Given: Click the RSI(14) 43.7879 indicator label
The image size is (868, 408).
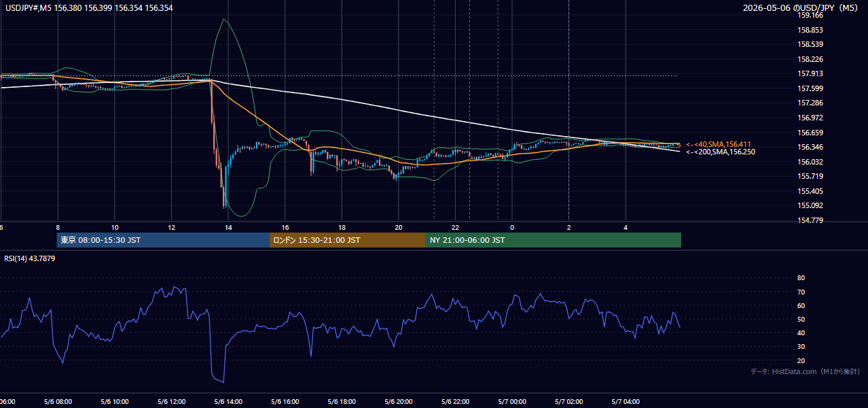Looking at the screenshot, I should point(30,258).
